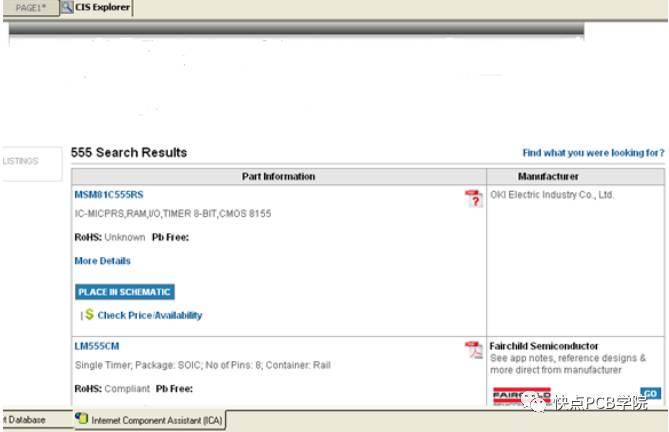669x432 pixels.
Task: Click the Fairchild logo image
Action: click(522, 396)
